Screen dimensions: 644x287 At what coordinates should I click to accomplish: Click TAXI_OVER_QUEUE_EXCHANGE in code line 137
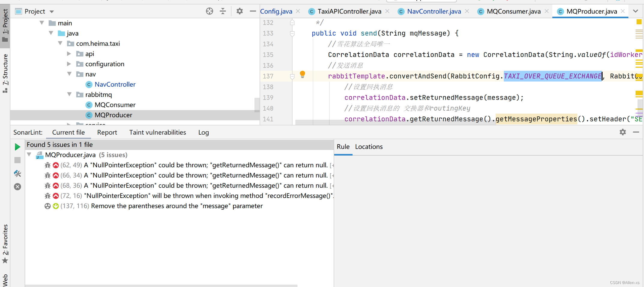click(553, 76)
